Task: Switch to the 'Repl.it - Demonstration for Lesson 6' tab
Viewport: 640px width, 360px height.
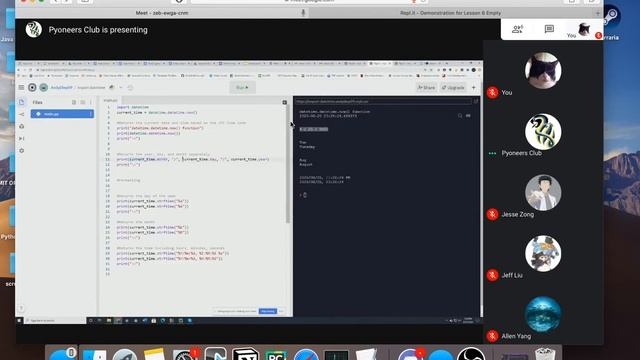Action: tap(450, 13)
